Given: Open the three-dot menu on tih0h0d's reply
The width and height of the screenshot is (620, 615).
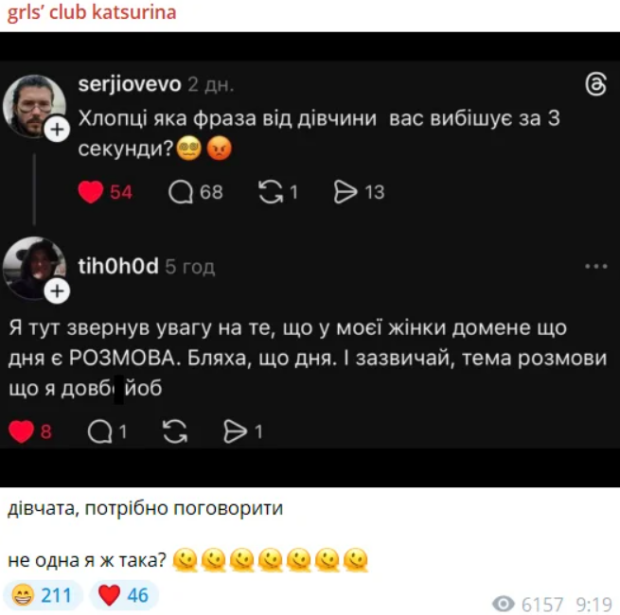Looking at the screenshot, I should click(596, 267).
